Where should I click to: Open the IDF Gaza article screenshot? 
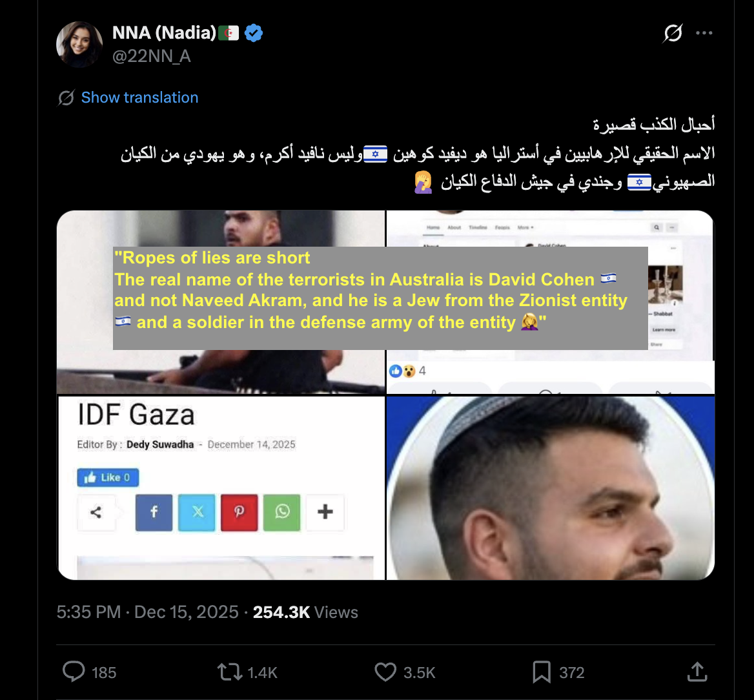[221, 488]
